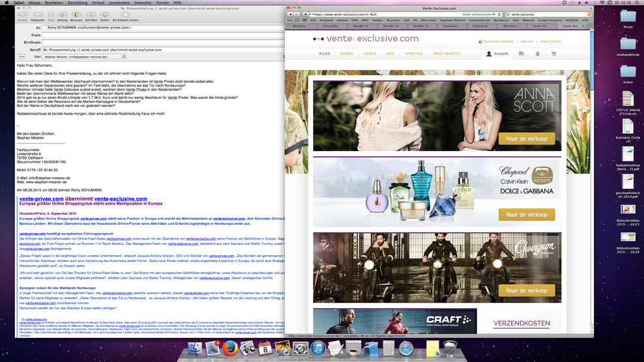Open the Fenster menu
Image resolution: width=644 pixels, height=362 pixels.
click(x=163, y=3)
